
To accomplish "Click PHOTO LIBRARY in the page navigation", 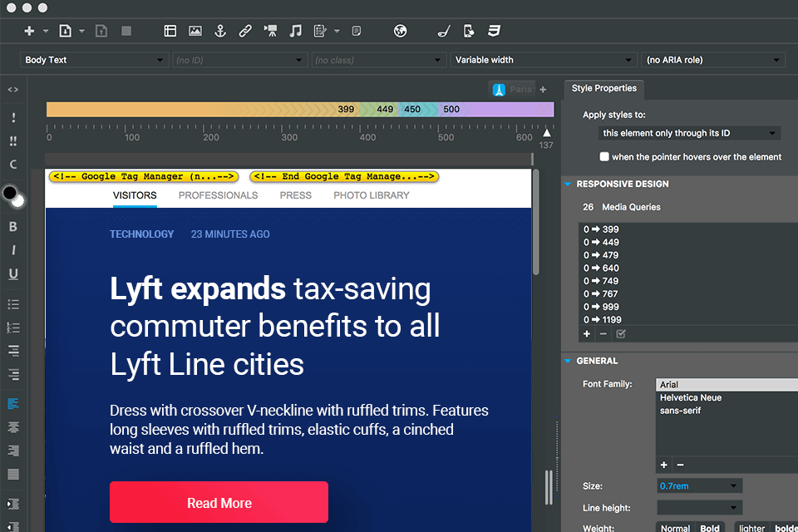I will [x=372, y=195].
